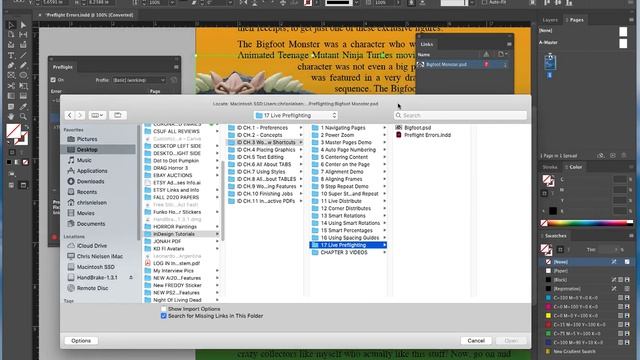The width and height of the screenshot is (640, 360).
Task: Select the Selection tool in toolbox
Action: pos(11,25)
